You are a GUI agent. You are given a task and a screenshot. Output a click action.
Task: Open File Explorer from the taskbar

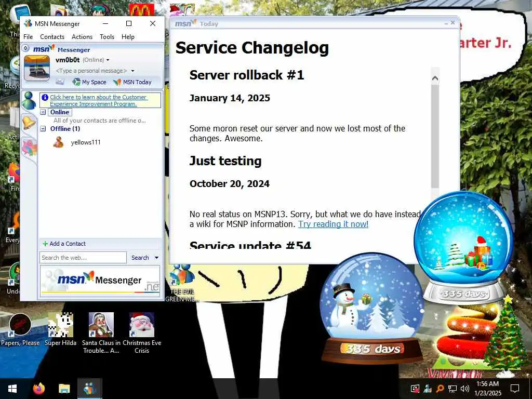coord(64,389)
